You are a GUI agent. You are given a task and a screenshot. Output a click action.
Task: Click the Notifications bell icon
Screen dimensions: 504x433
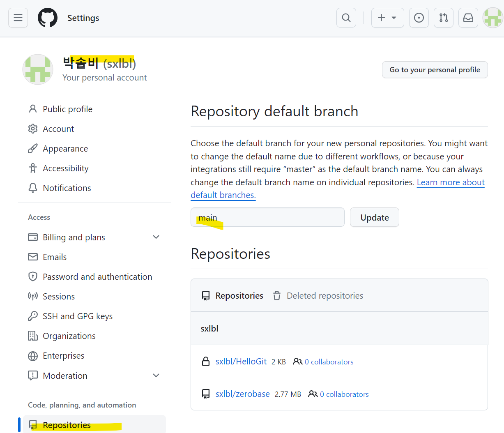click(x=33, y=188)
